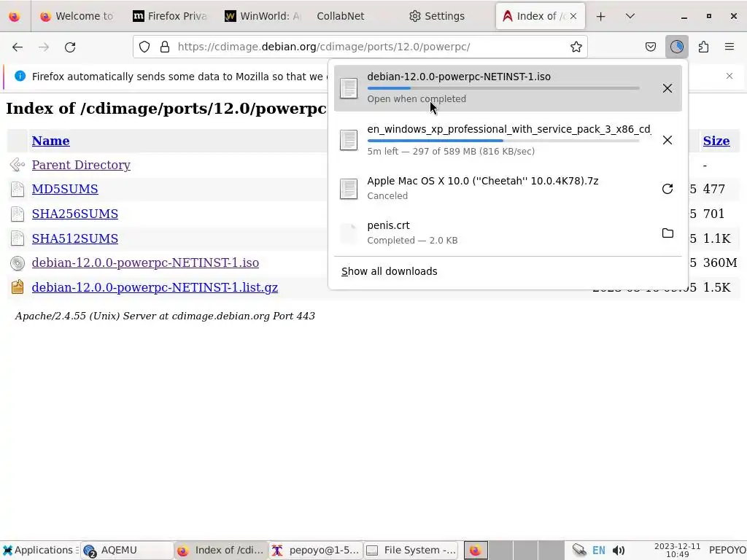The width and height of the screenshot is (747, 560).
Task: Switch to the WinWorld tab
Action: pos(262,16)
